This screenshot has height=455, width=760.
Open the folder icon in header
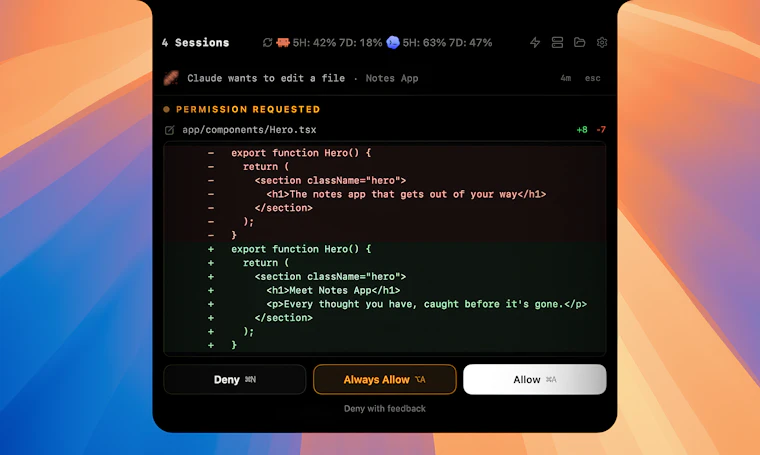point(579,43)
